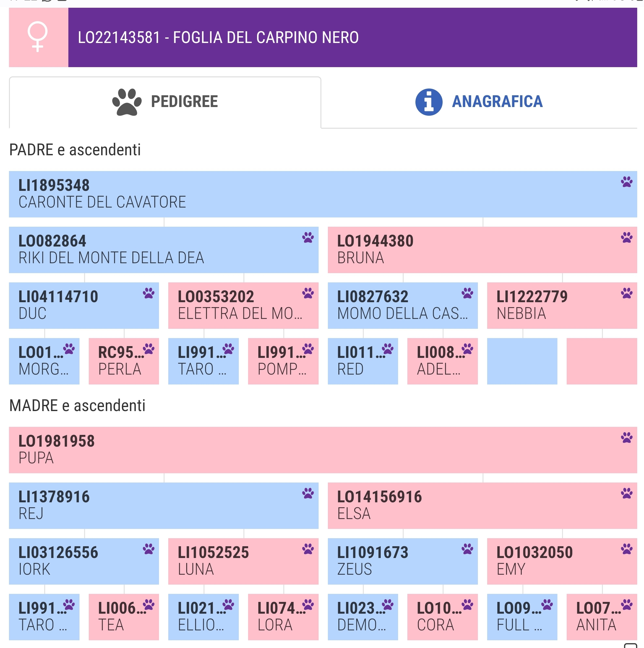The image size is (644, 648).
Task: Click paw icon on NEBBIA card
Action: tap(626, 293)
